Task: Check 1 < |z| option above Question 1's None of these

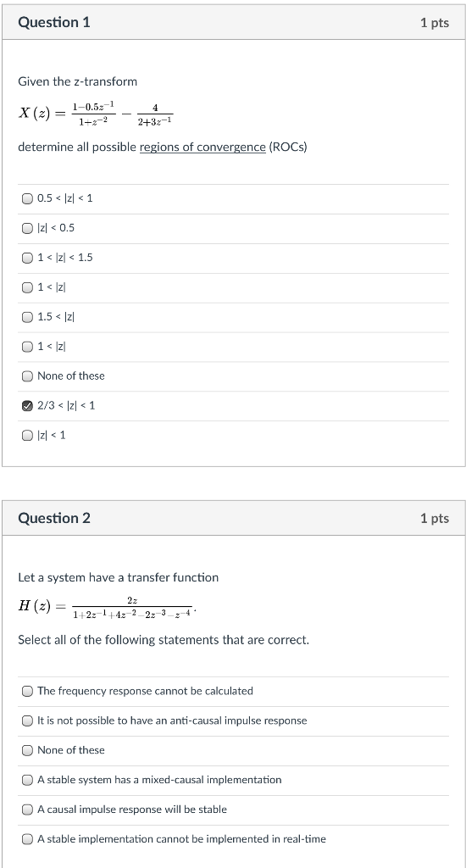Action: tap(27, 347)
